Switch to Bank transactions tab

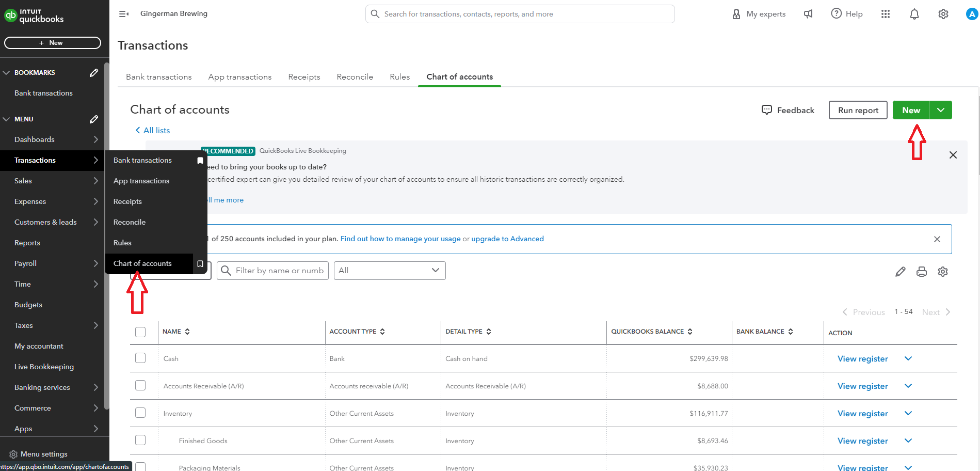(159, 77)
